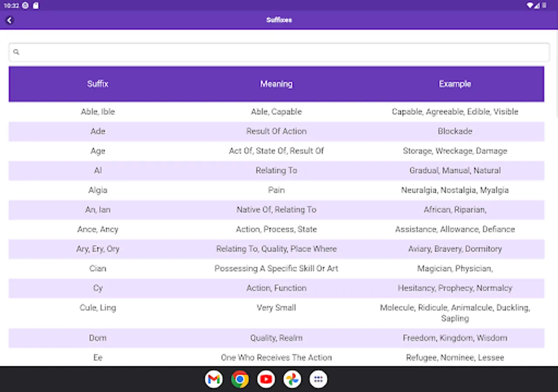This screenshot has height=392, width=558.
Task: Open YouTube from the dock
Action: [x=266, y=379]
